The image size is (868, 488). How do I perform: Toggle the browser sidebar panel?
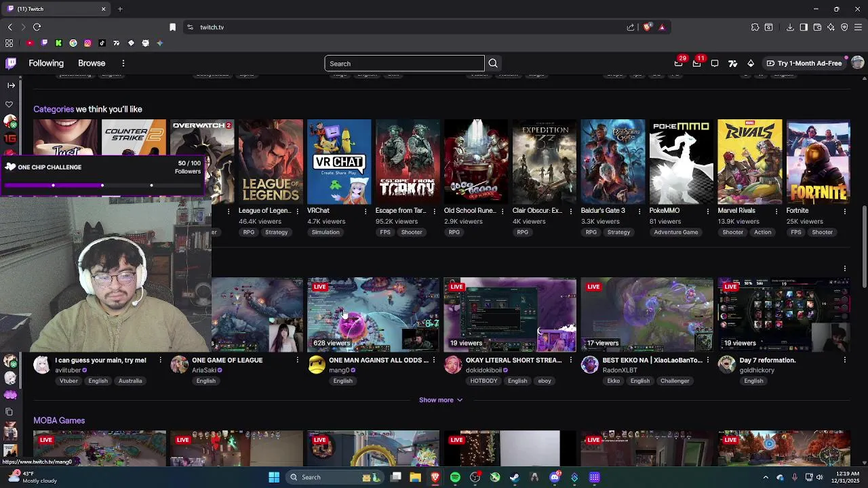click(x=804, y=27)
